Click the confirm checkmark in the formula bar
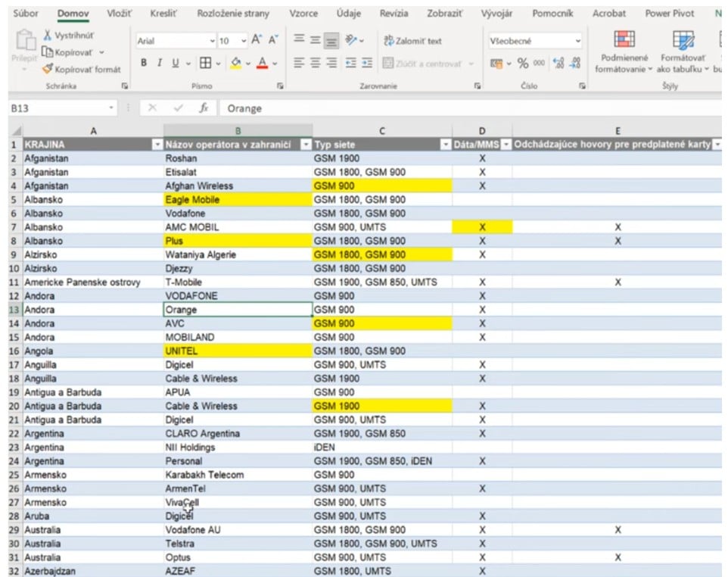Image resolution: width=728 pixels, height=577 pixels. (x=178, y=108)
